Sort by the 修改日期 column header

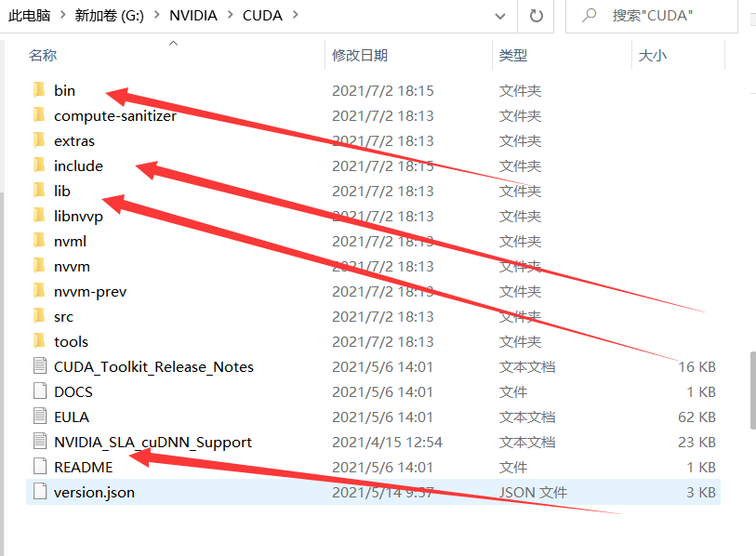pos(360,56)
